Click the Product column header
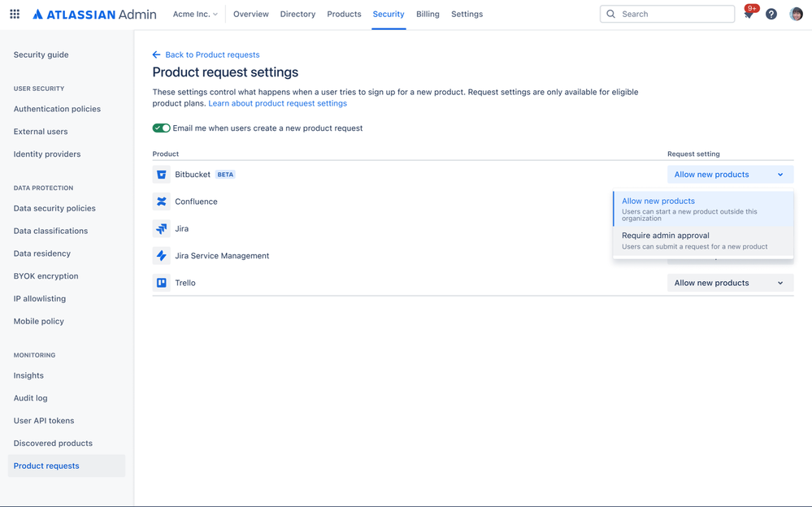The image size is (812, 507). click(166, 154)
